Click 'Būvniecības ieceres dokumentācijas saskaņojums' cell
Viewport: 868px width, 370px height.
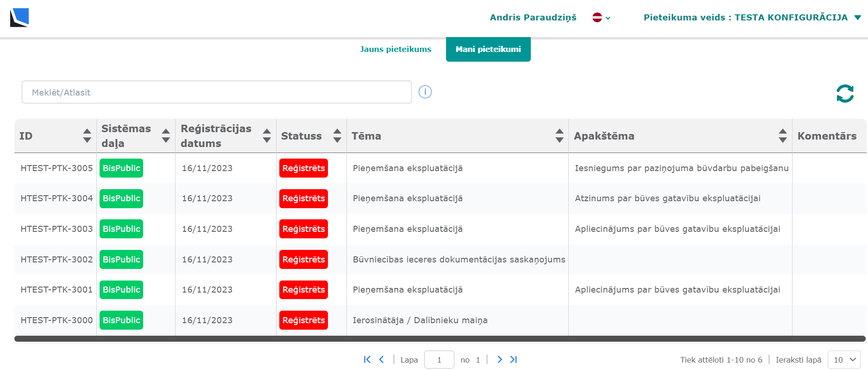[x=459, y=260]
